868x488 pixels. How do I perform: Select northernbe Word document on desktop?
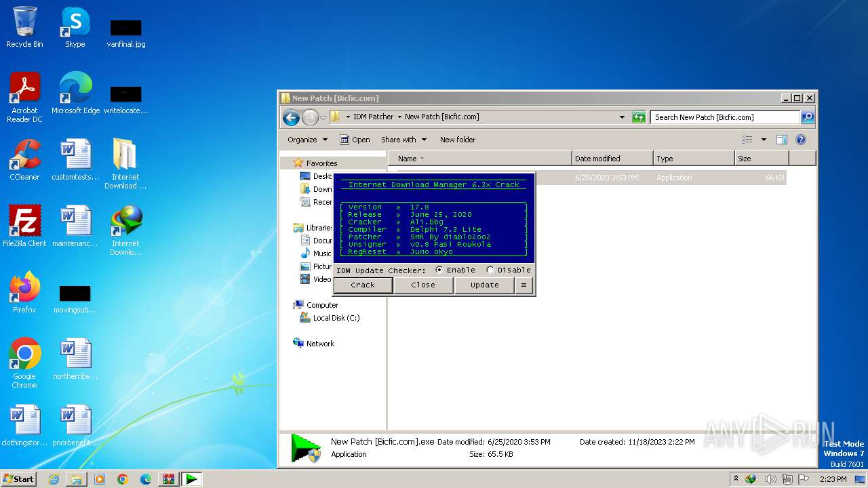75,360
